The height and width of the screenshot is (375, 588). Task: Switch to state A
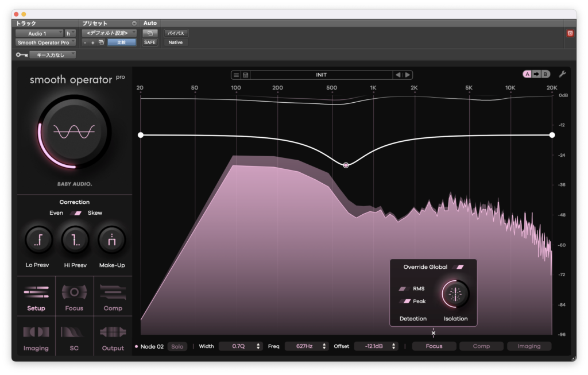click(x=527, y=74)
